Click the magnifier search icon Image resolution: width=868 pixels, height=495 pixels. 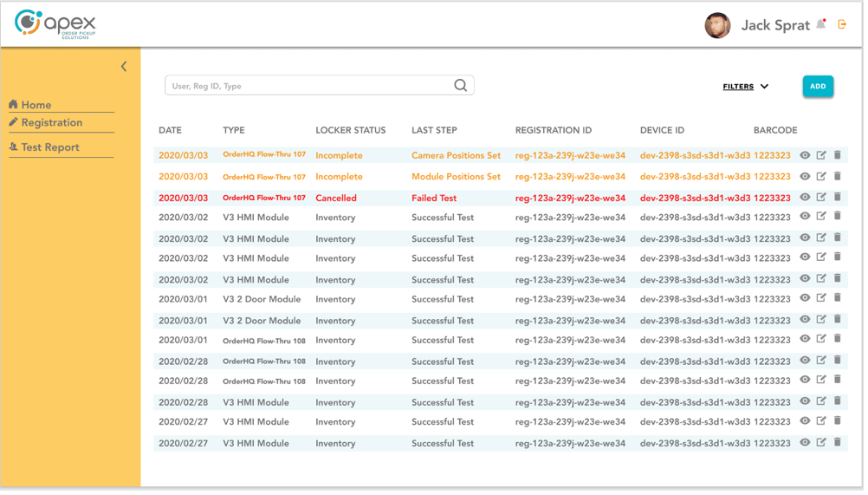[x=460, y=85]
